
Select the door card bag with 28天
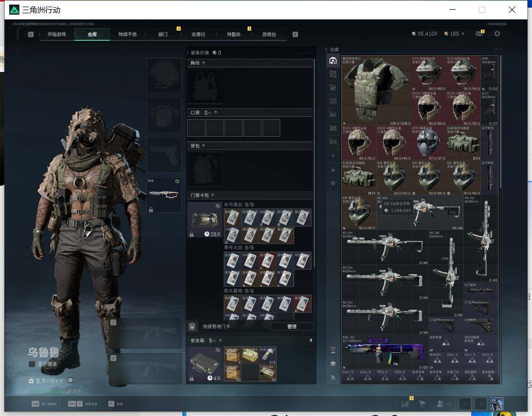tap(205, 220)
